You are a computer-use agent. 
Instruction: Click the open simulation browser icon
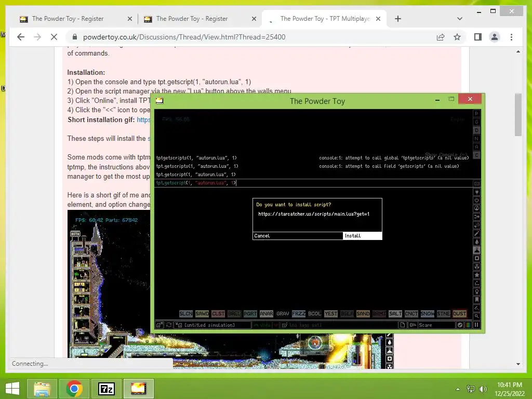[159, 325]
